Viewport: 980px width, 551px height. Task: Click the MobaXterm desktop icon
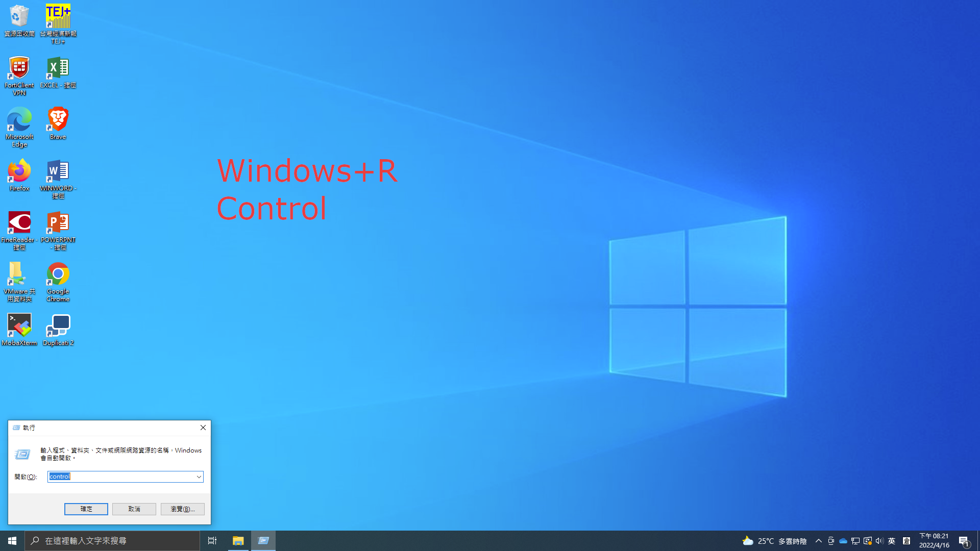pyautogui.click(x=19, y=325)
